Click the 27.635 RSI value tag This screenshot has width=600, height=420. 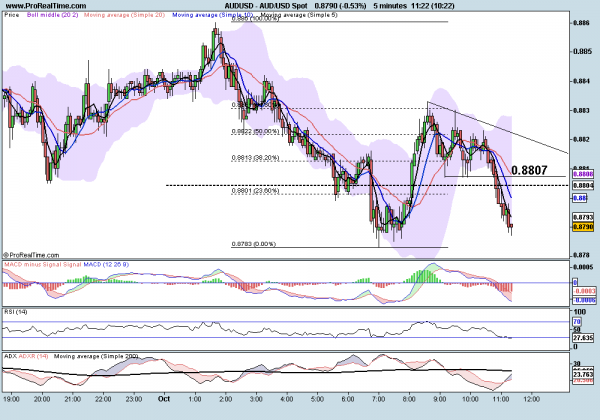pyautogui.click(x=583, y=338)
